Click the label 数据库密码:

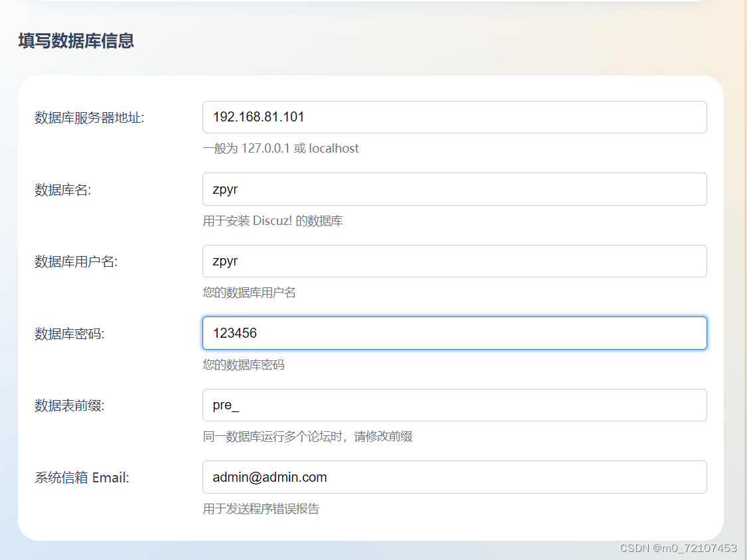pyautogui.click(x=70, y=334)
